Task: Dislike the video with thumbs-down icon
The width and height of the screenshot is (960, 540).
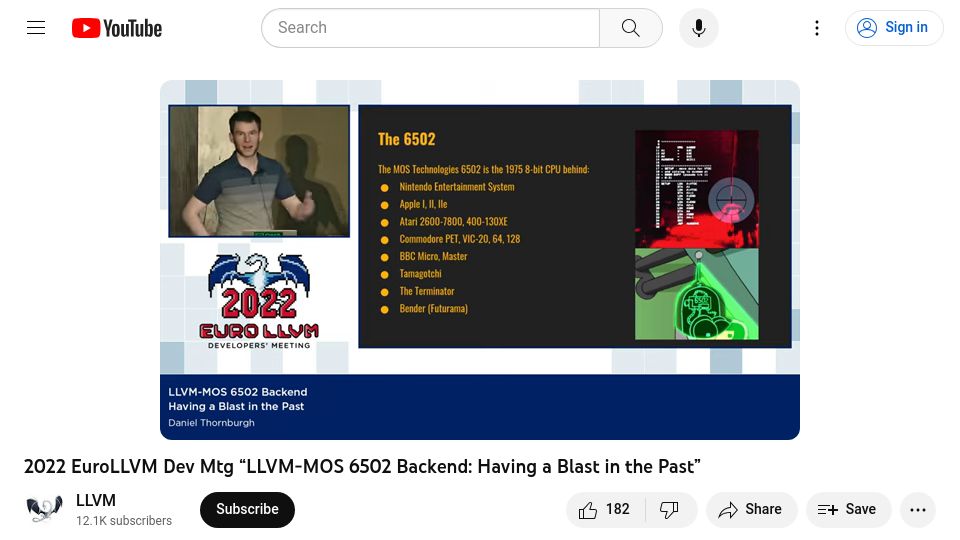Action: point(670,509)
